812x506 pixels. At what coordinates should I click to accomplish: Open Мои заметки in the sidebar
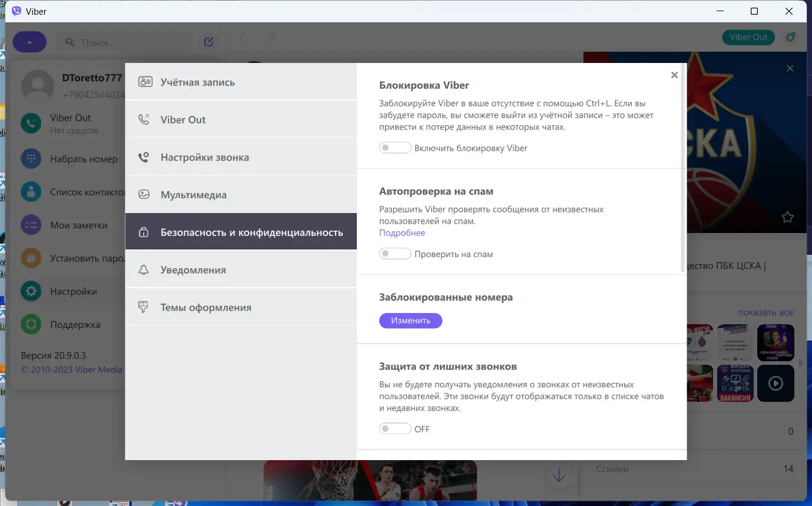click(31, 225)
